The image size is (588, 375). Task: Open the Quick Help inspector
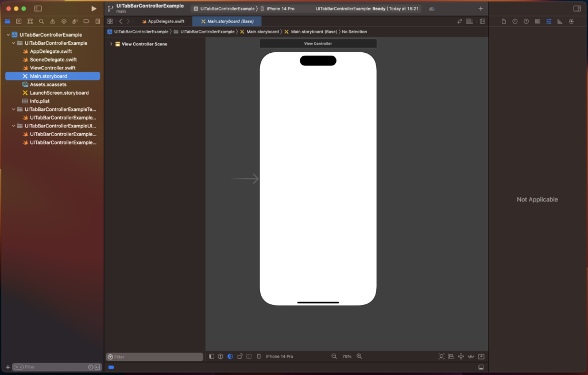coord(526,21)
